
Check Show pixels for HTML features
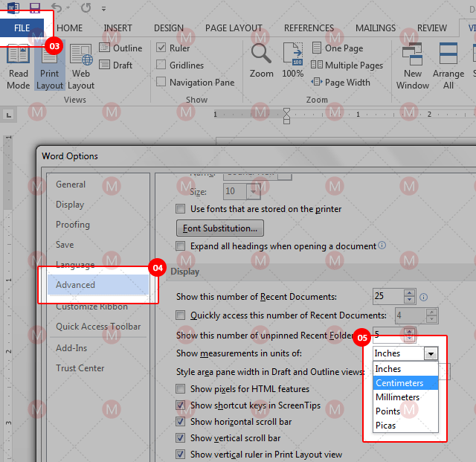coord(180,388)
